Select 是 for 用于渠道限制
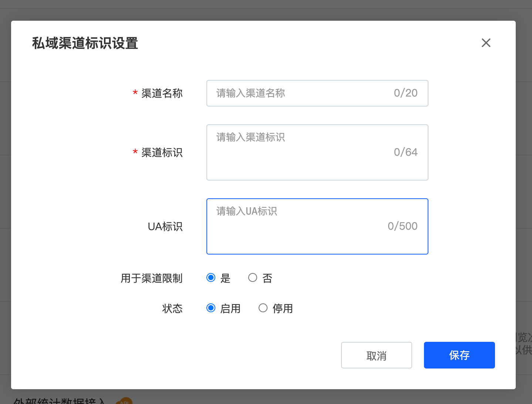Viewport: 532px width, 404px height. (x=211, y=278)
